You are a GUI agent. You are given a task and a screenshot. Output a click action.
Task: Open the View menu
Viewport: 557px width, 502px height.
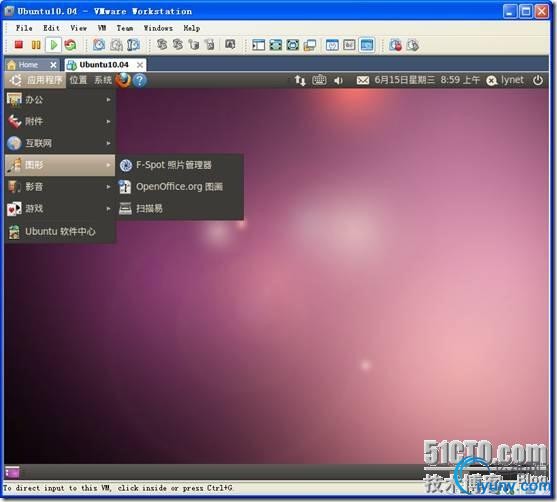pos(78,28)
